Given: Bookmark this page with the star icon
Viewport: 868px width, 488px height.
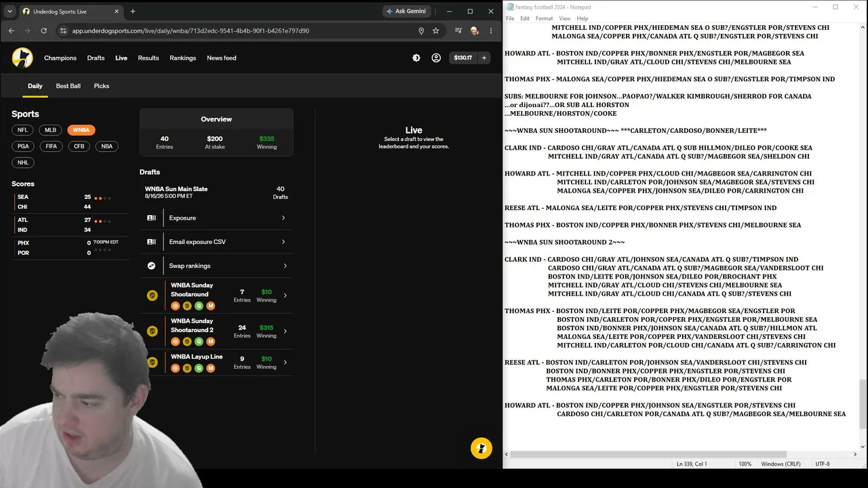Looking at the screenshot, I should [436, 30].
